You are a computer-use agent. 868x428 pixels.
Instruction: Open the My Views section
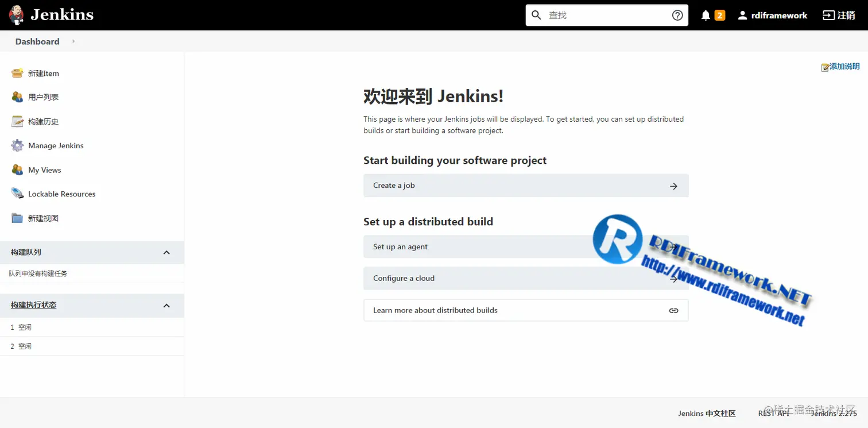[x=45, y=169]
